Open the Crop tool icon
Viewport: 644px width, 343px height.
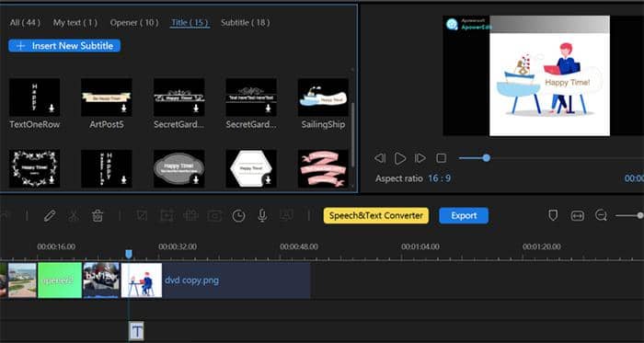click(143, 215)
